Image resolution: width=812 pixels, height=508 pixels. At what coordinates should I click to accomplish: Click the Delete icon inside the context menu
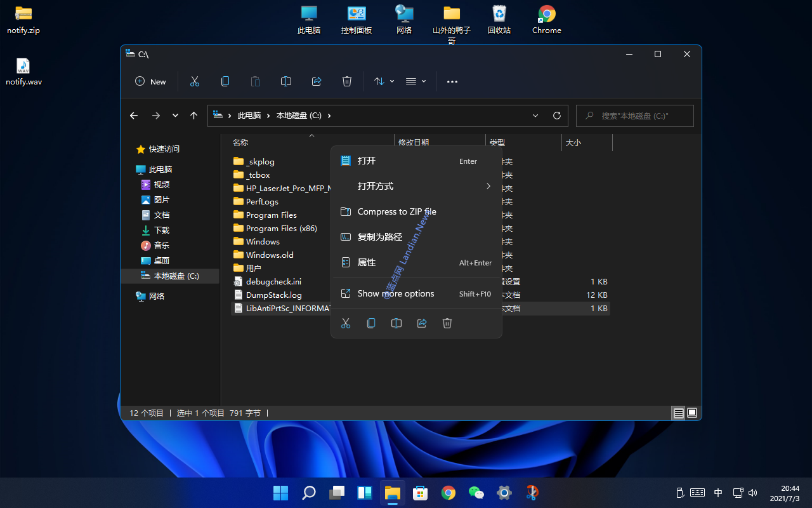(447, 323)
